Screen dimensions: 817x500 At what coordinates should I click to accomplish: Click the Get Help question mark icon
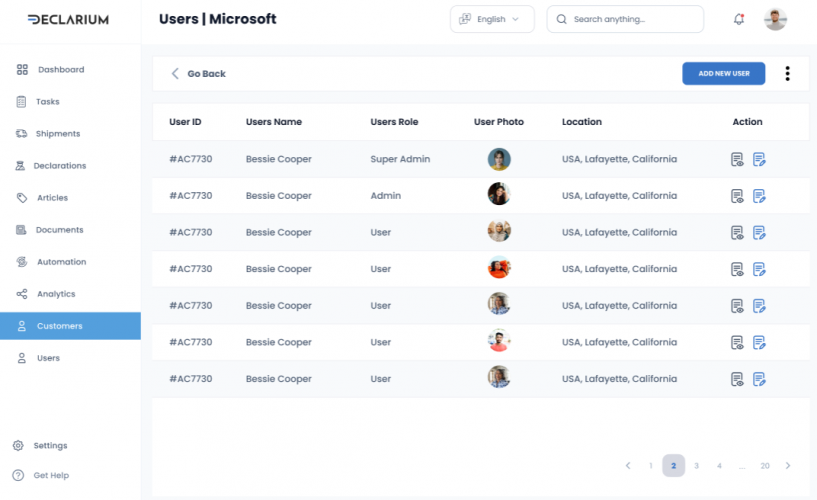18,475
